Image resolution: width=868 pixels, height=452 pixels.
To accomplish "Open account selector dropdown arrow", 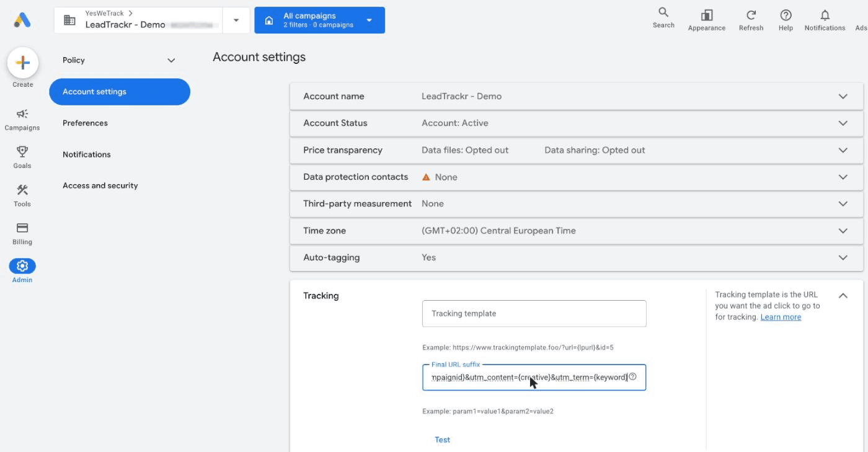I will pos(236,20).
